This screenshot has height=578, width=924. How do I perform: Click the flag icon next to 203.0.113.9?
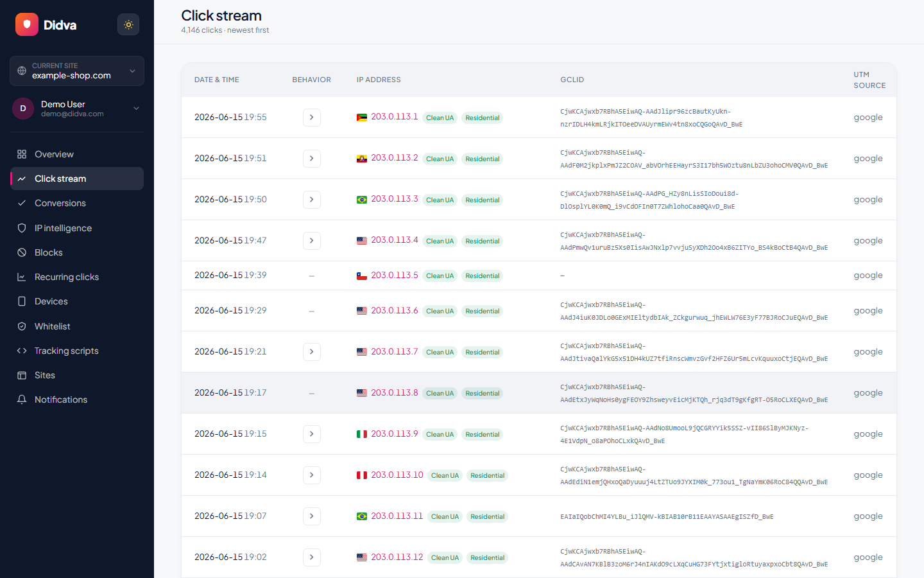[362, 434]
